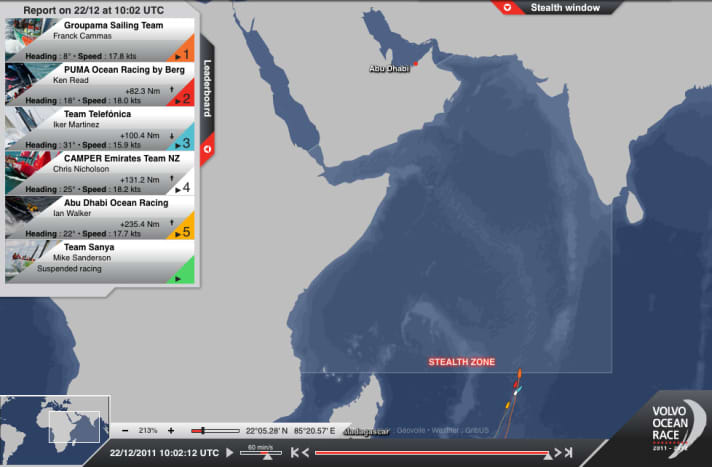Select CAMPER Emirates Team NZ entry
712x467 pixels.
click(99, 173)
